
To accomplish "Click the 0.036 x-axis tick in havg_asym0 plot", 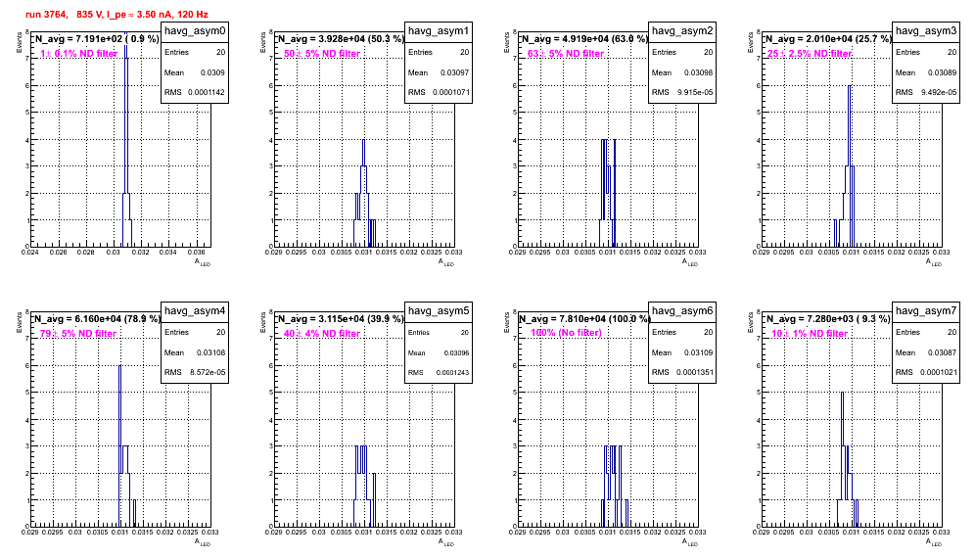I will (x=197, y=253).
